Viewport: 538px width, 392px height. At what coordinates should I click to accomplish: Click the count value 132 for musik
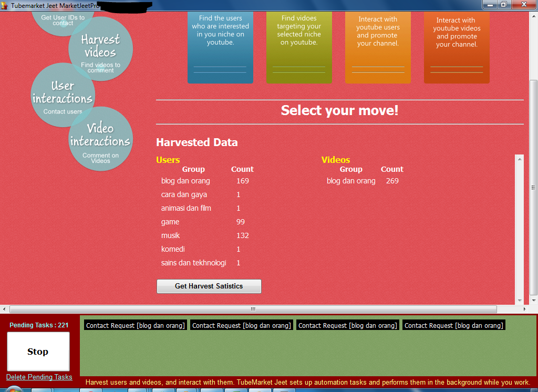243,235
